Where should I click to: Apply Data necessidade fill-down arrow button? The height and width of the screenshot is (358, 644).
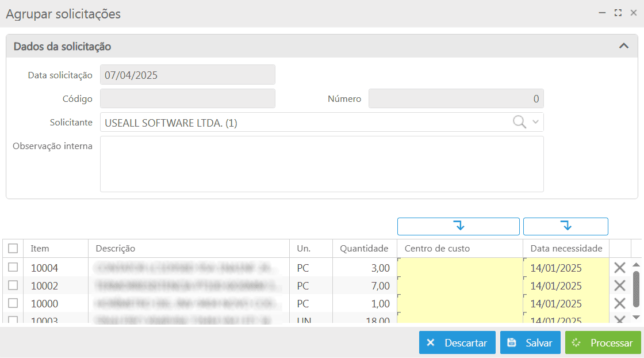click(x=565, y=226)
